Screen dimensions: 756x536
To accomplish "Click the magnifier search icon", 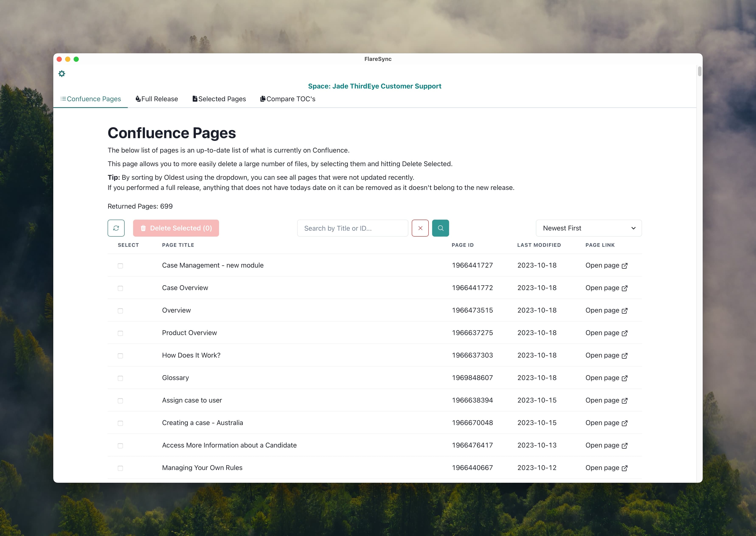I will coord(440,228).
